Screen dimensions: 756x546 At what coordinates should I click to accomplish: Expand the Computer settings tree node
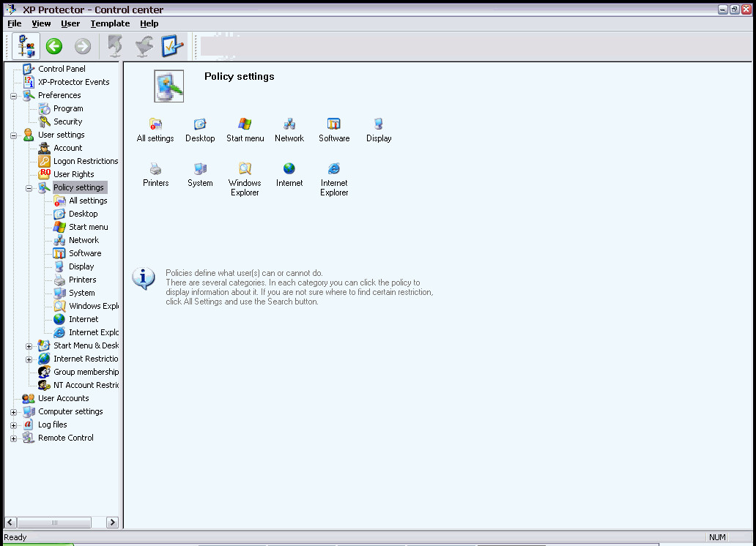(13, 412)
